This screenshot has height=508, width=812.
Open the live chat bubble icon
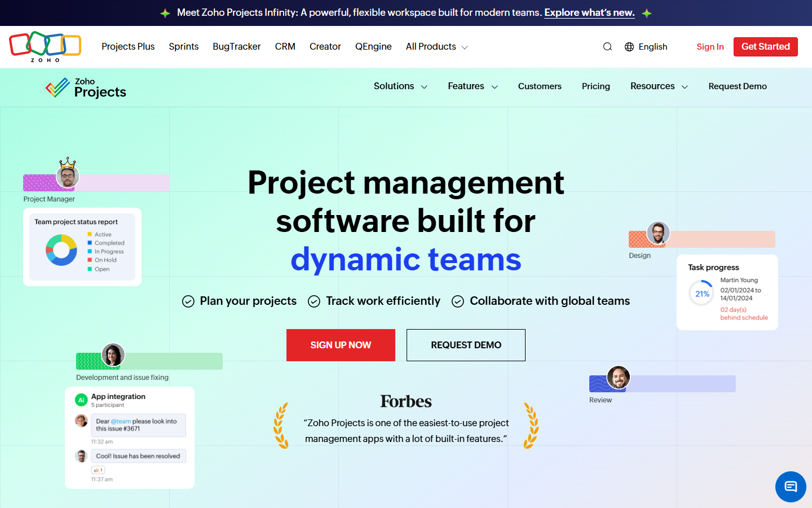click(791, 487)
